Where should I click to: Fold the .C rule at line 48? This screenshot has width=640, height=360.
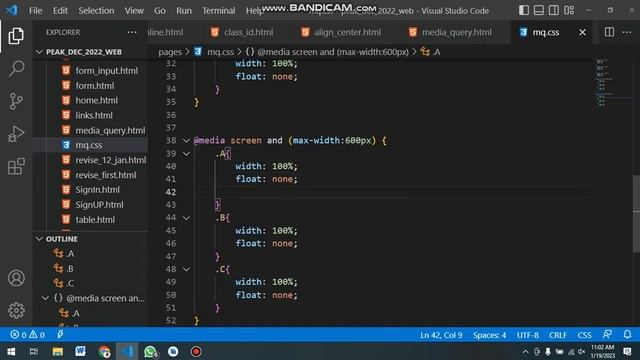(186, 269)
